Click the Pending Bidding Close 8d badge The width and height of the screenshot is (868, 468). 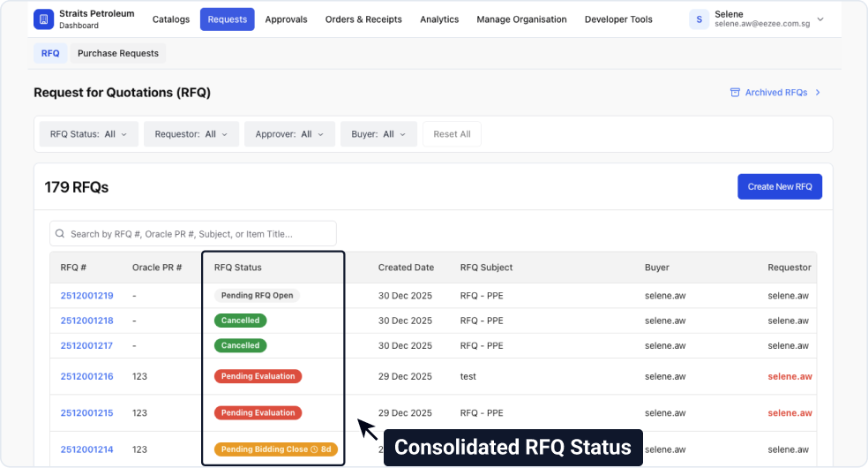click(276, 449)
